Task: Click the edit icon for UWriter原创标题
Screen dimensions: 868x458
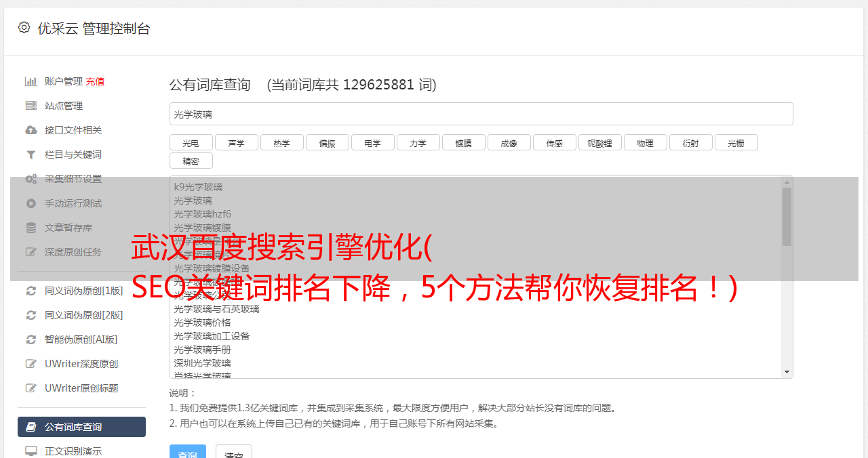Action: click(x=31, y=388)
